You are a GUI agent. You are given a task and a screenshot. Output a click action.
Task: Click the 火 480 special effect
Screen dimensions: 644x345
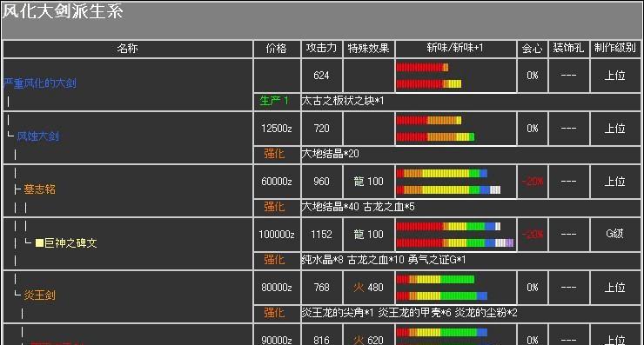pyautogui.click(x=368, y=287)
